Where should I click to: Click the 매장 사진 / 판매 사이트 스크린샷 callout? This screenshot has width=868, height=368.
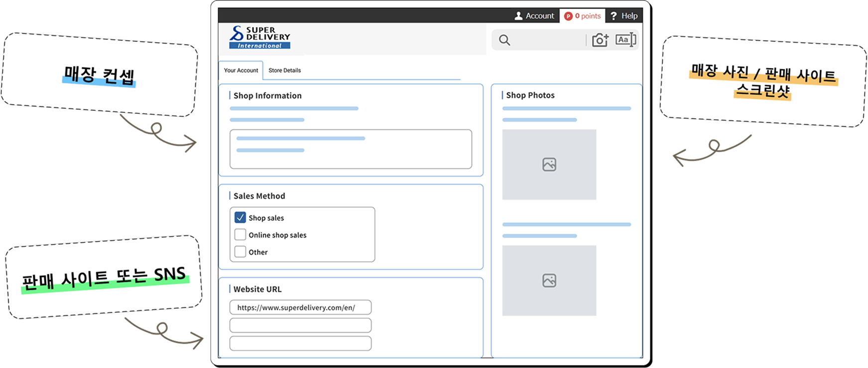click(x=763, y=81)
